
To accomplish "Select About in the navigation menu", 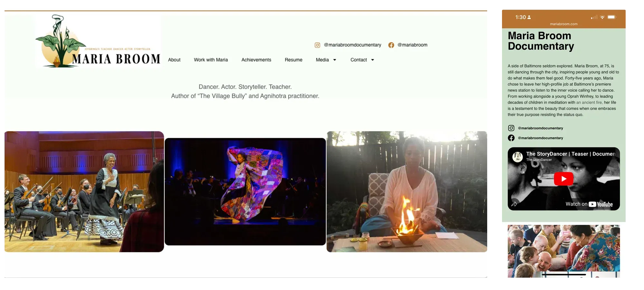I will click(174, 60).
